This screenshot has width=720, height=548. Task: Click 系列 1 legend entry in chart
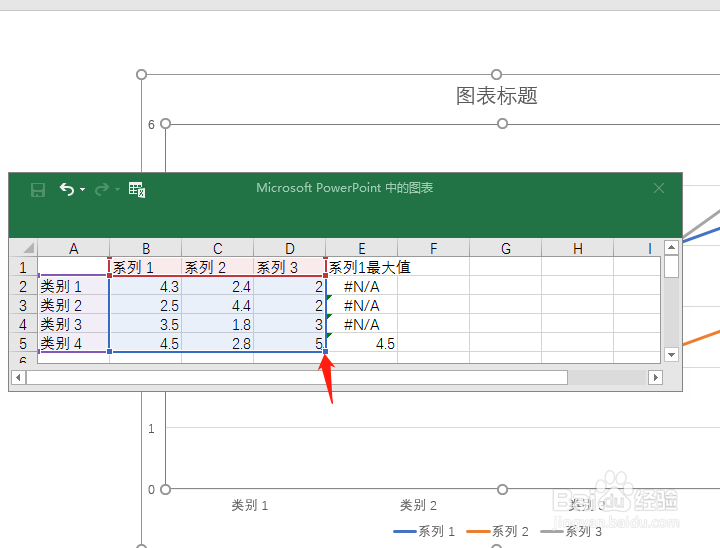[x=424, y=531]
